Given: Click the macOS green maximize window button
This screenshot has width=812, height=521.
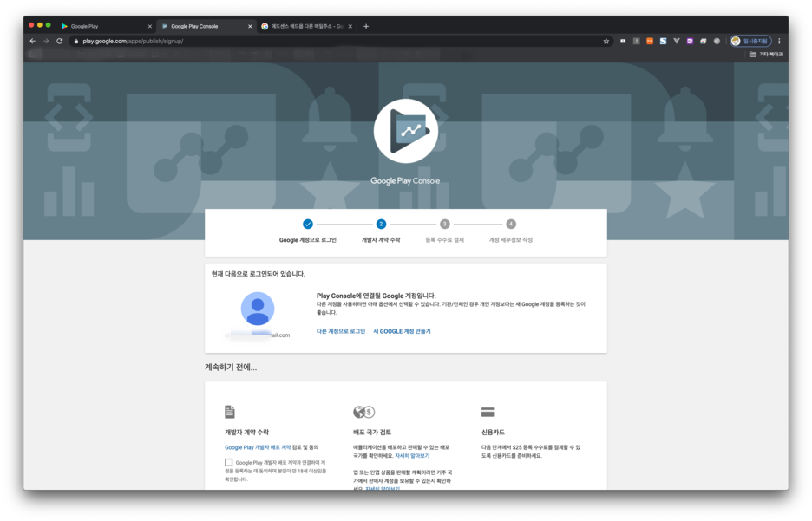Looking at the screenshot, I should pos(49,25).
